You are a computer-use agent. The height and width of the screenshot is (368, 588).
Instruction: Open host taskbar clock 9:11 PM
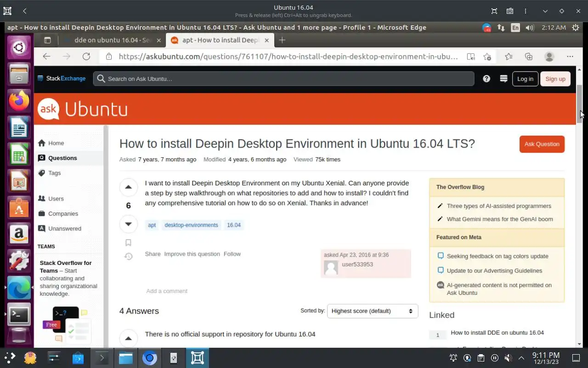click(x=546, y=358)
